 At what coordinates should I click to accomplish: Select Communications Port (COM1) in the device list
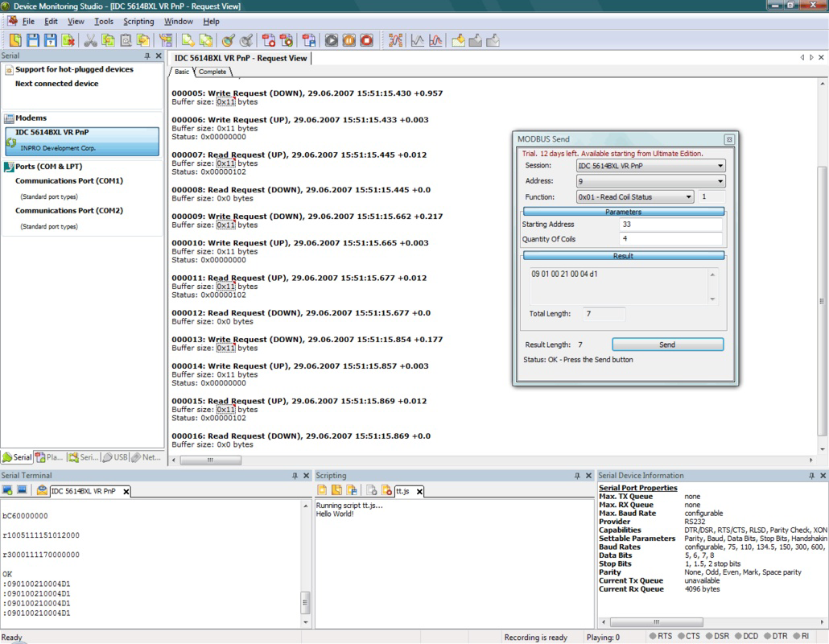(69, 181)
